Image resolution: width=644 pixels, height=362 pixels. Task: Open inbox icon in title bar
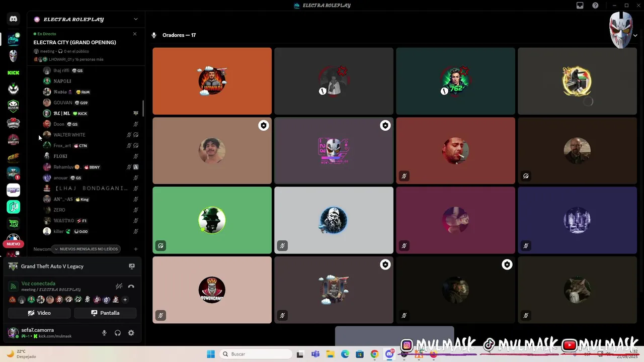click(580, 6)
